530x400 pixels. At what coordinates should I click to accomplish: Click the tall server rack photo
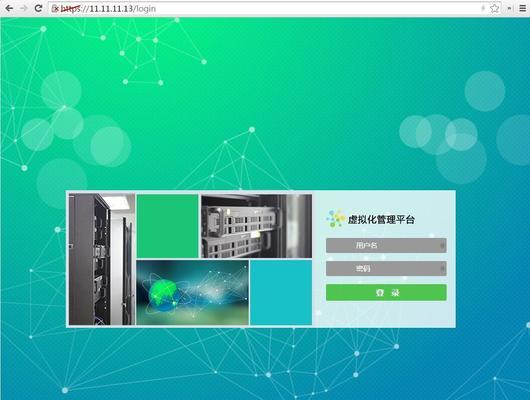[x=102, y=259]
